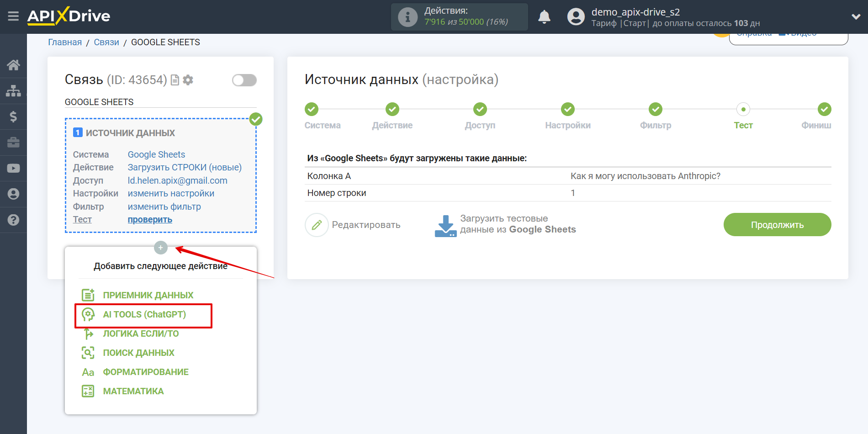Go to the Доступ step

point(480,109)
